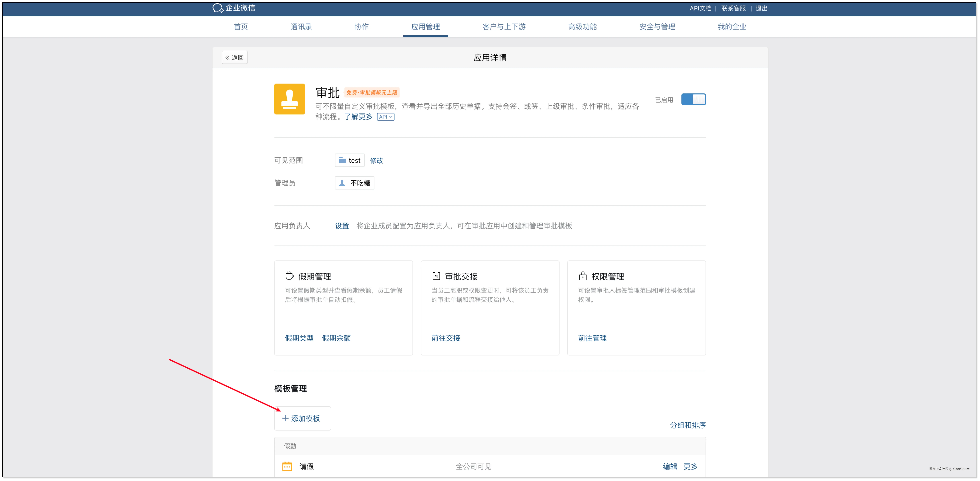Click the 权限管理 card title

point(608,276)
